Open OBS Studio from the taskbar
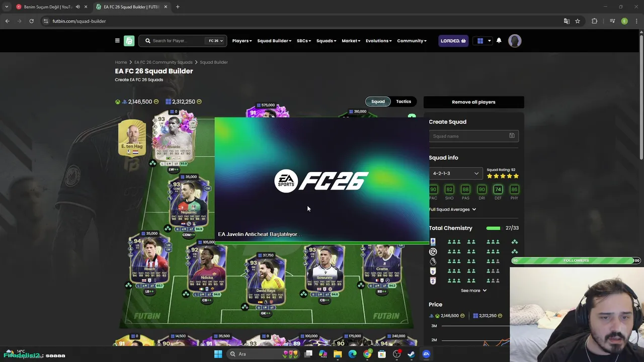This screenshot has width=644, height=362. coord(396,354)
